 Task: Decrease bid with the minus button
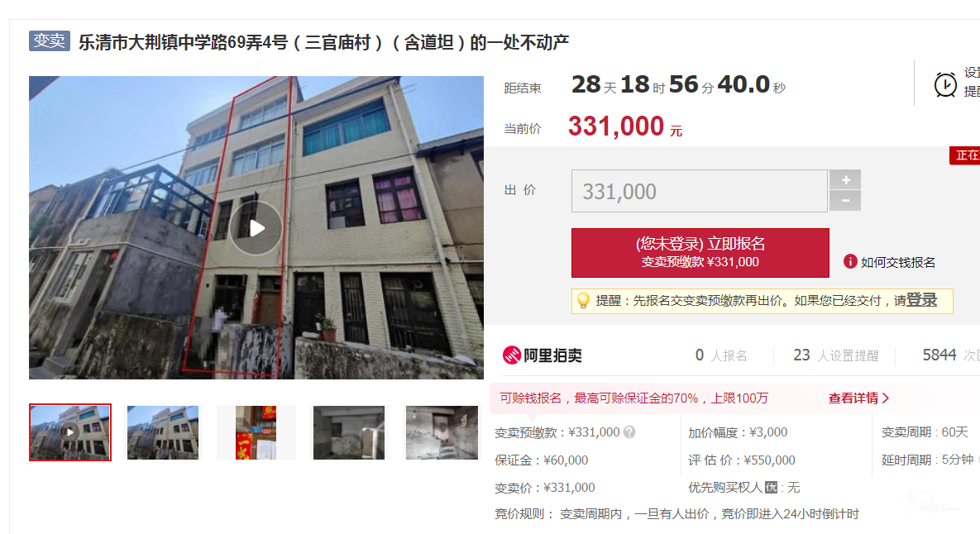pyautogui.click(x=845, y=201)
